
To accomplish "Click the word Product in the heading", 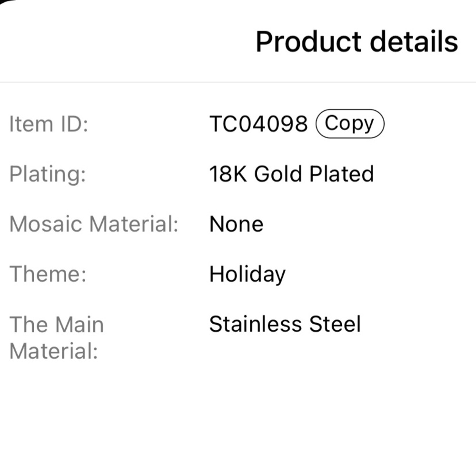I will (x=309, y=41).
